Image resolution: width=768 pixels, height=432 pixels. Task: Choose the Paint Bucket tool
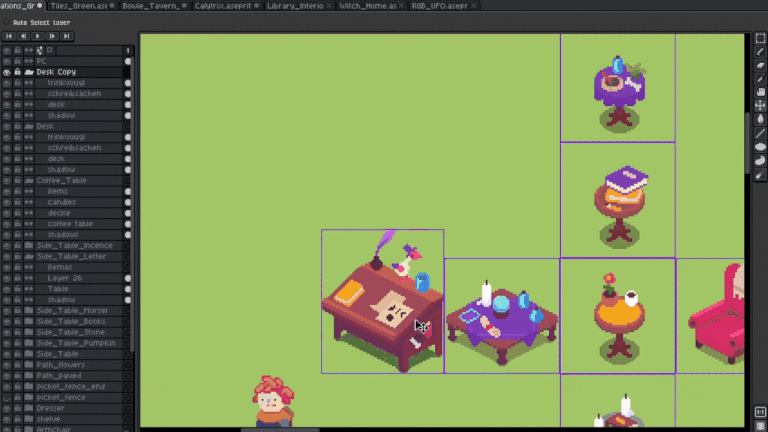coord(760,119)
